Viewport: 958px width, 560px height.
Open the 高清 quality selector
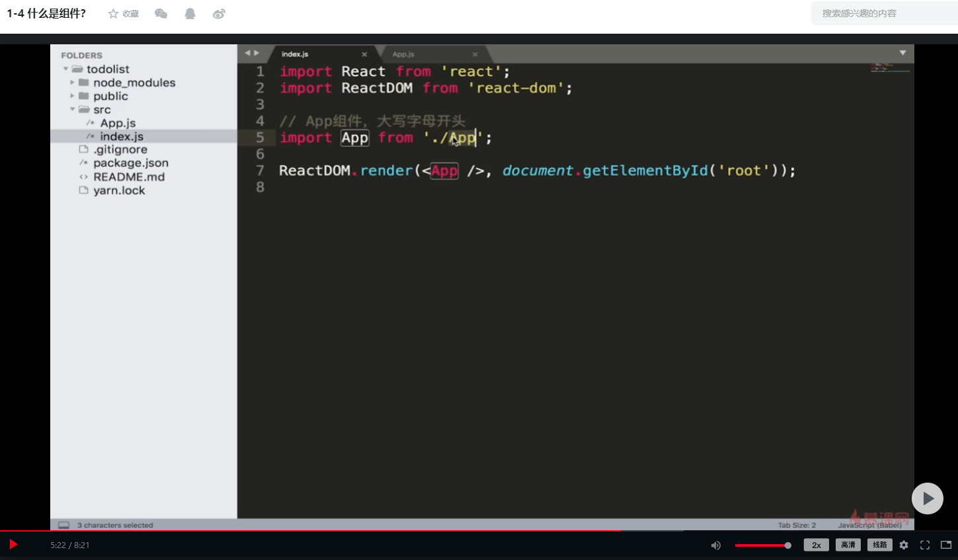[x=848, y=545]
